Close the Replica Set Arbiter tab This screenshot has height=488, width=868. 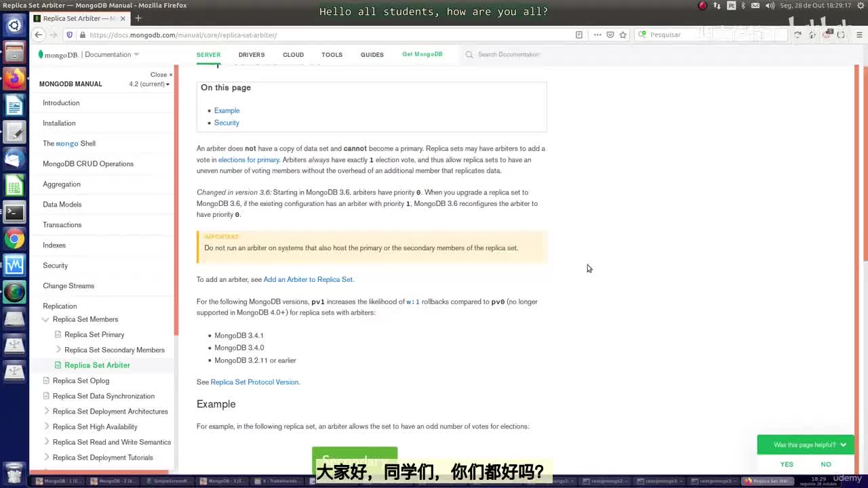pyautogui.click(x=123, y=18)
